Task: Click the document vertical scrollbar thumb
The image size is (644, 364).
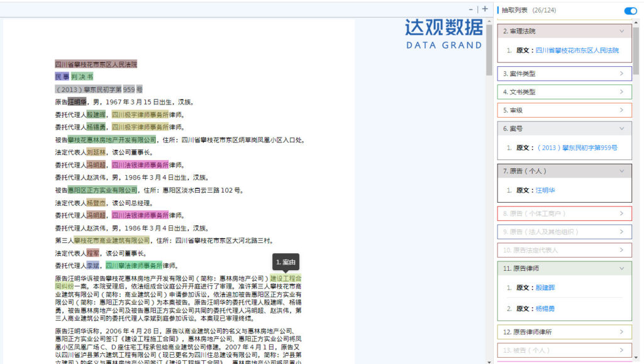Action: 489,49
